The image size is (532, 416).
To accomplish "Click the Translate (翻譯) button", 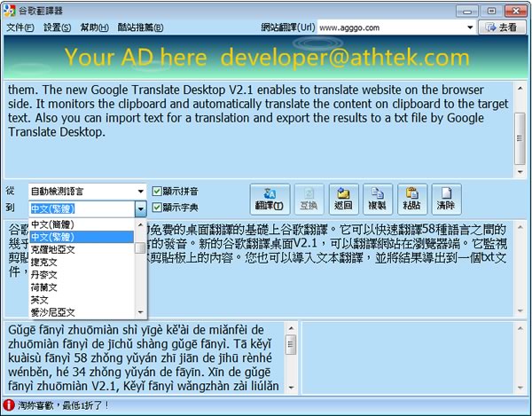I will pos(270,200).
